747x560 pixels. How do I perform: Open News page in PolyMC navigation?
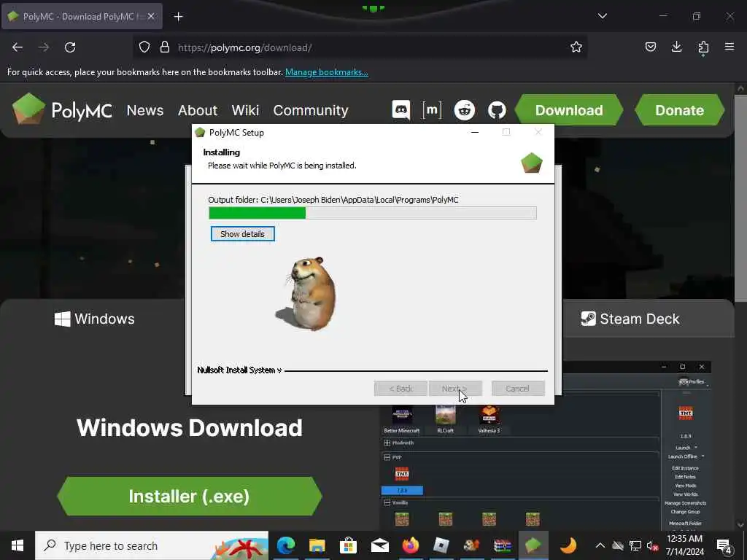tap(145, 110)
